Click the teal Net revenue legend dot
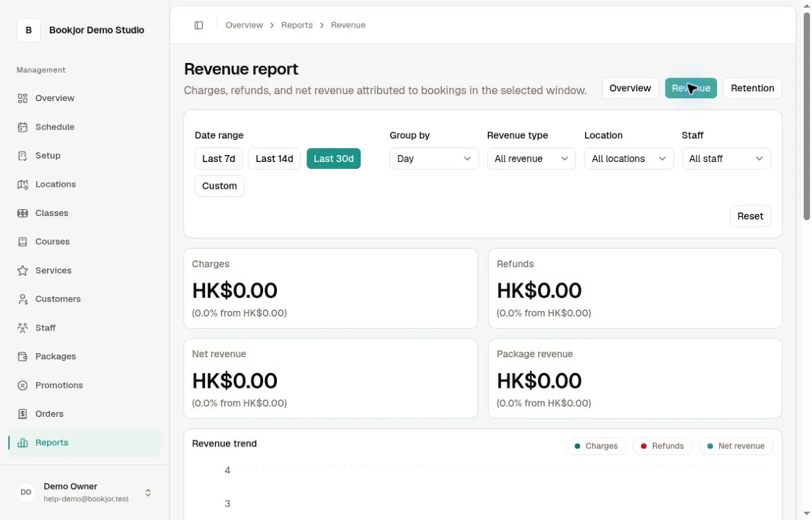Viewport: 812px width, 520px height. pos(710,446)
